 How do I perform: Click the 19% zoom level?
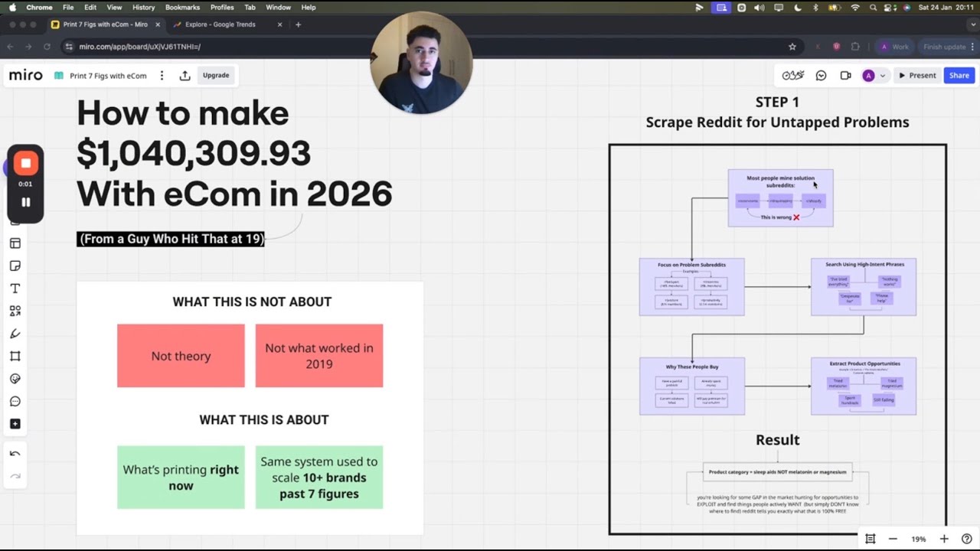[x=918, y=539]
